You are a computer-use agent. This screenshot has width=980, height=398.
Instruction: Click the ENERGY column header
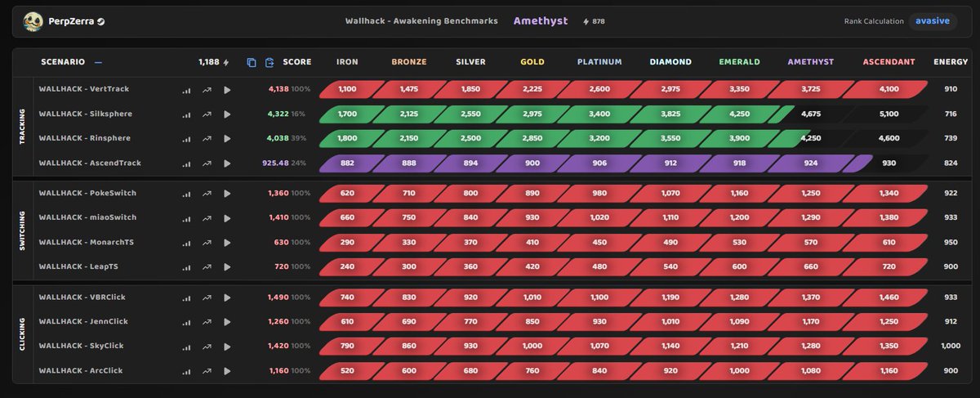[951, 62]
